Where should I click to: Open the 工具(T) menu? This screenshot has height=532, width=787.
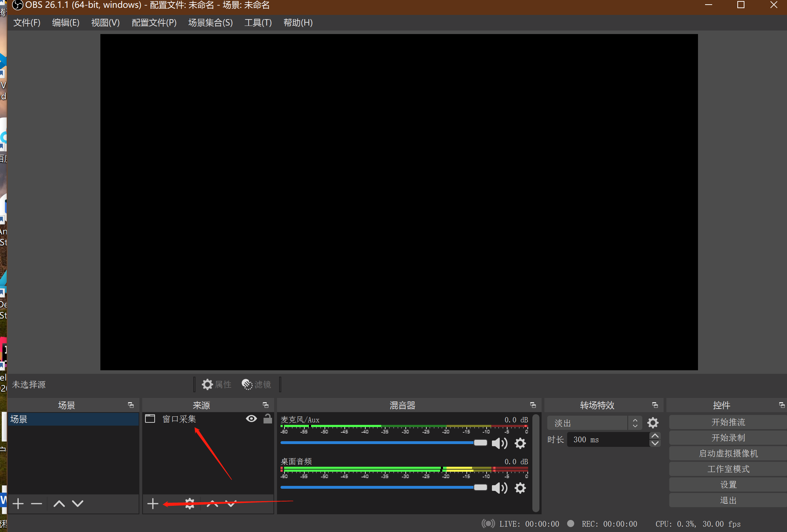pos(258,23)
